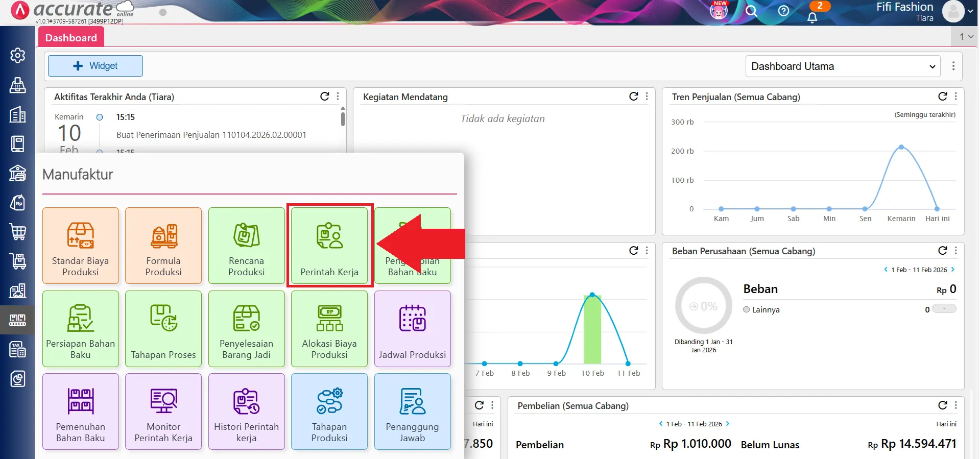Expand the Dashboard Utama dropdown

[843, 66]
